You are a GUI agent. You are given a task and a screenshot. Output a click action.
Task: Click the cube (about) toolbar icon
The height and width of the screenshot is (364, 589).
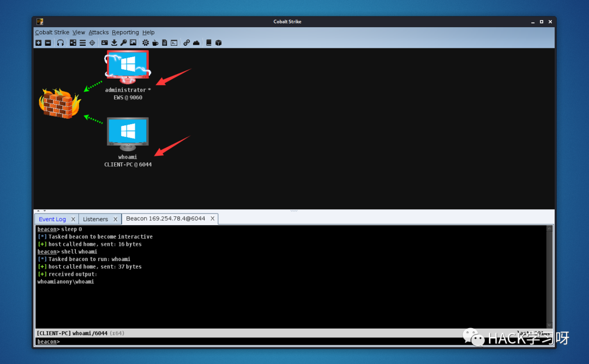tap(218, 43)
